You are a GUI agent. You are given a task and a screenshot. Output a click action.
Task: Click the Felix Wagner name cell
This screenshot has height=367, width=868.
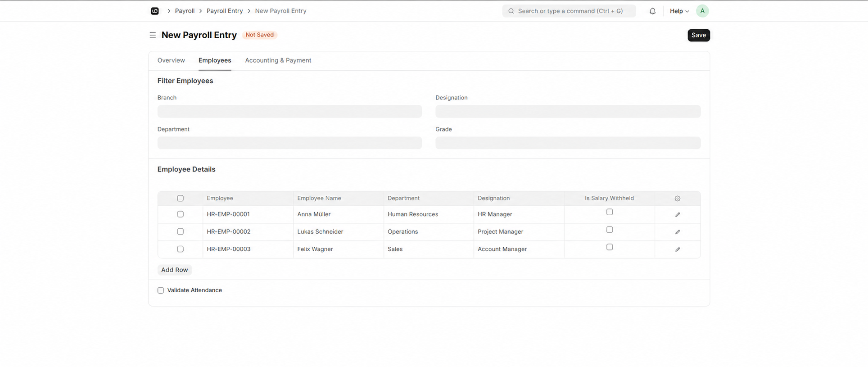(x=339, y=249)
